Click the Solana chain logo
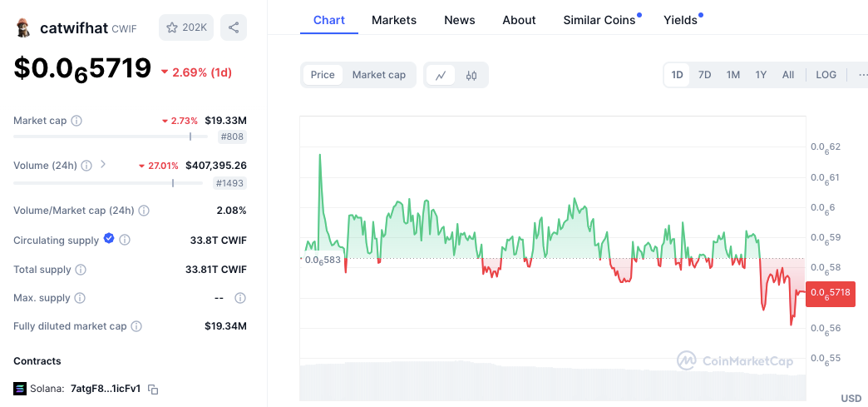 (x=20, y=389)
